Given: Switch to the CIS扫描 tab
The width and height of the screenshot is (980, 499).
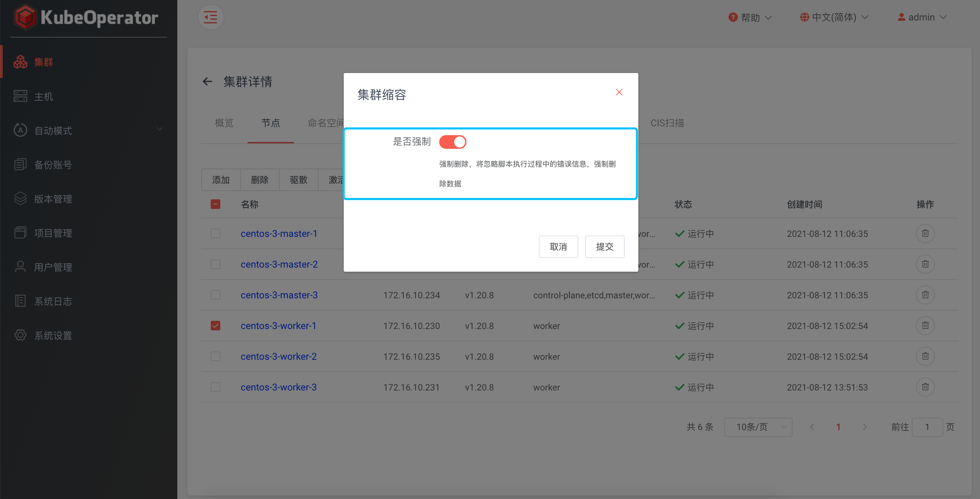Looking at the screenshot, I should tap(667, 123).
